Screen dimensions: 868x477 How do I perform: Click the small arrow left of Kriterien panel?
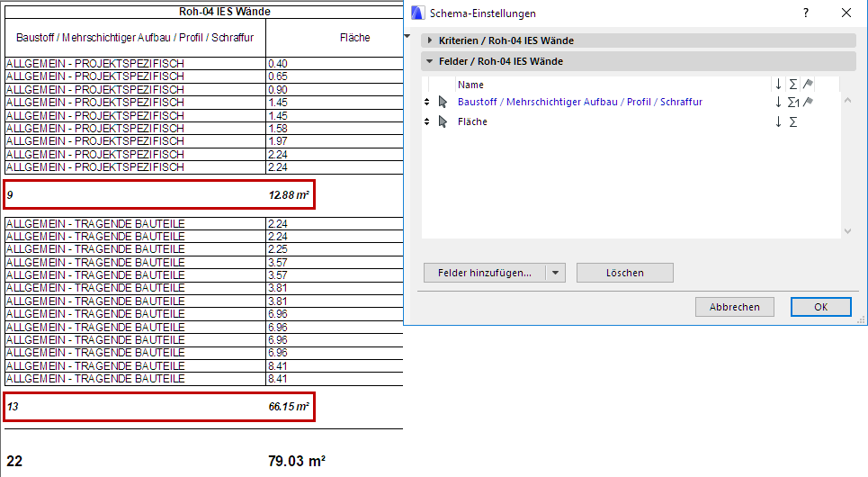tap(407, 37)
